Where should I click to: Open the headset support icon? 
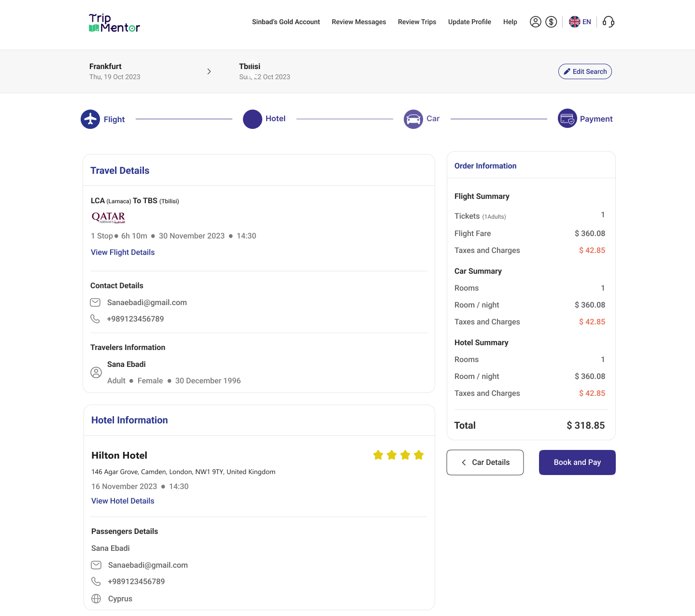tap(609, 22)
